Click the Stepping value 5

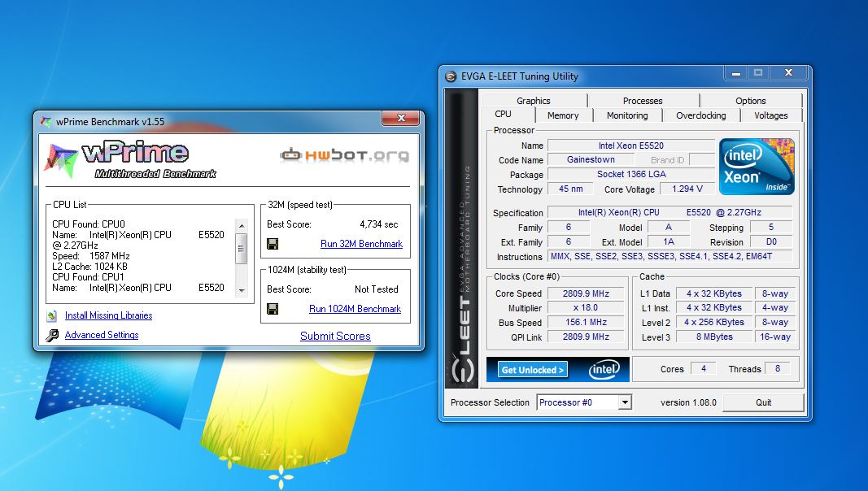[x=771, y=228]
